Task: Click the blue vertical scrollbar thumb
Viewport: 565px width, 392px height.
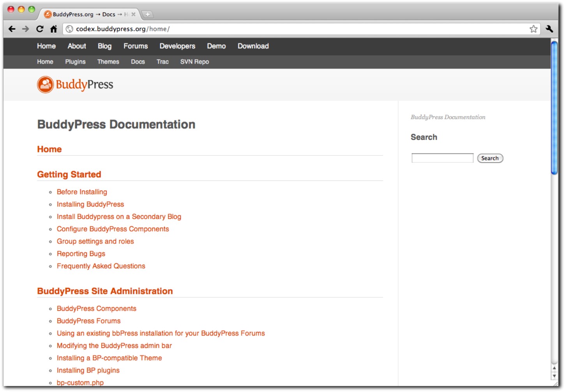Action: pos(554,108)
